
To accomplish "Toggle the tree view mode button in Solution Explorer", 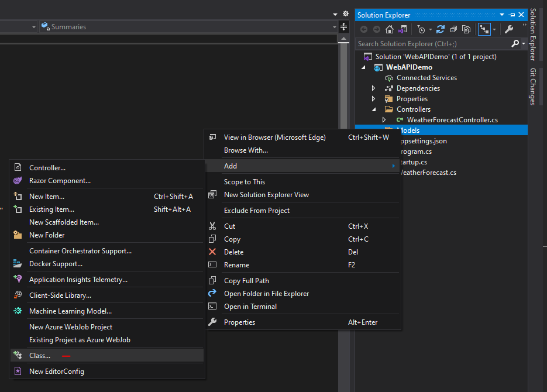I will (484, 30).
